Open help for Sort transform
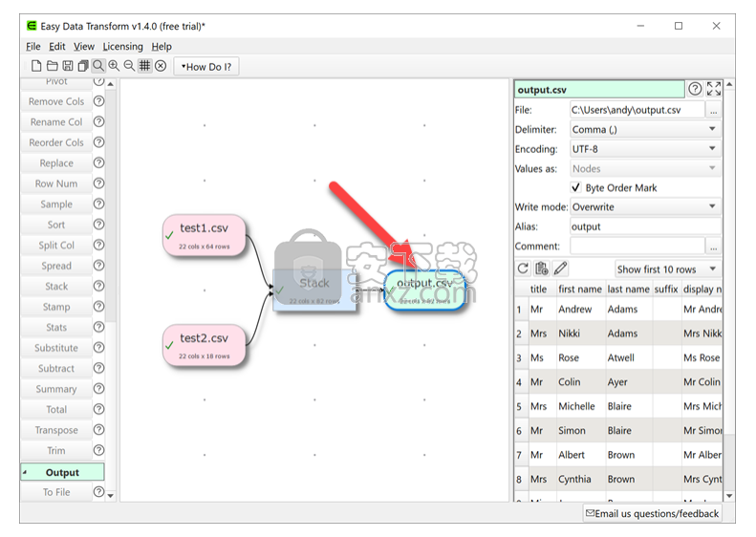756x537 pixels. [98, 225]
